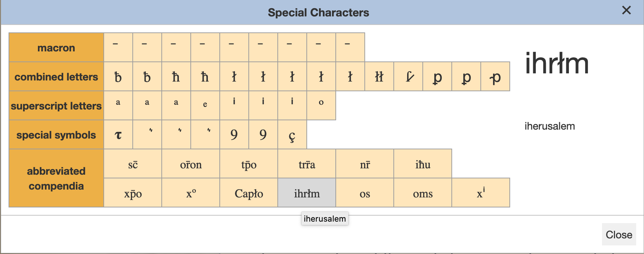Viewport: 644px width, 254px height.
Task: Insert the sc̄ abbreviated compendium
Action: tap(133, 164)
